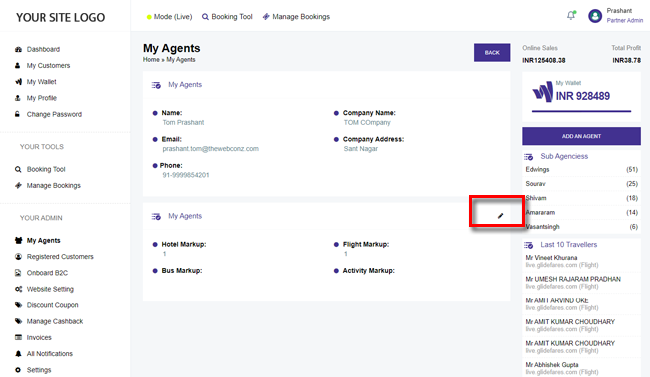Click the Invoices list icon
The width and height of the screenshot is (650, 377).
pyautogui.click(x=18, y=337)
